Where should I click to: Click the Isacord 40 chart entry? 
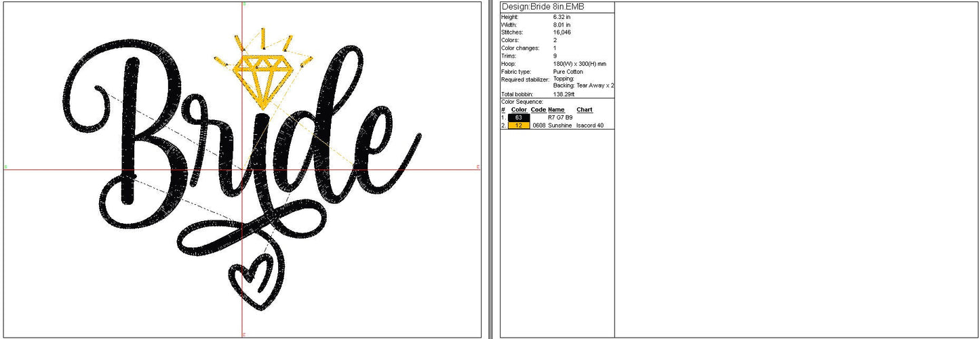point(589,125)
